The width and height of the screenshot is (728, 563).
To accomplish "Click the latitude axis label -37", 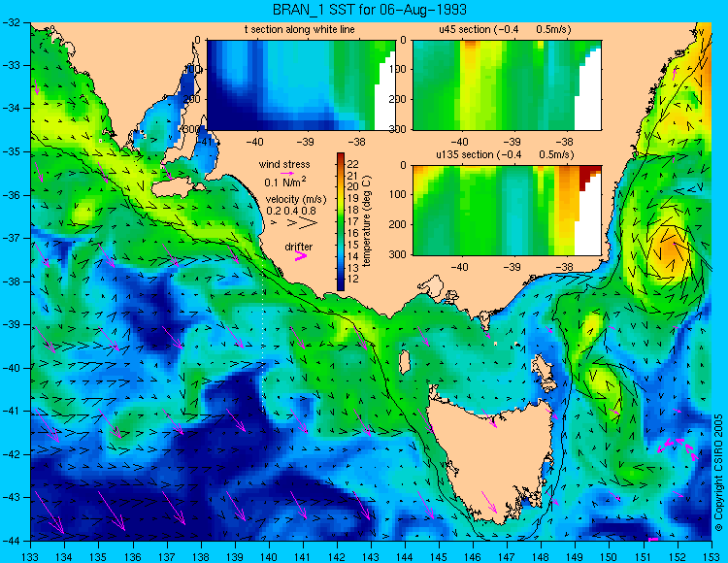I will (11, 238).
